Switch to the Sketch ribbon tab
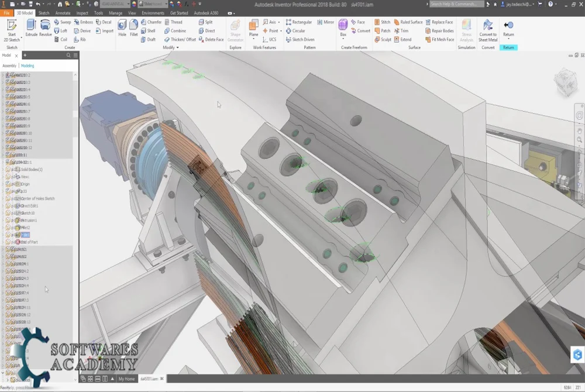 pos(44,13)
